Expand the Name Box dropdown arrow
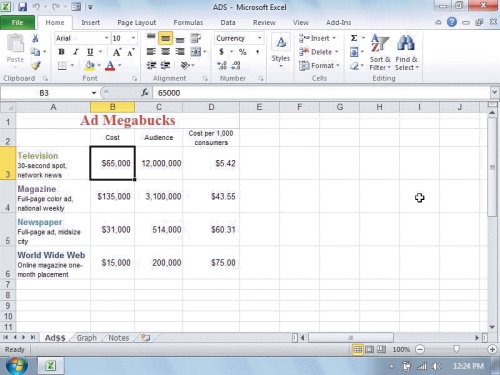This screenshot has width=500, height=375. tap(94, 93)
